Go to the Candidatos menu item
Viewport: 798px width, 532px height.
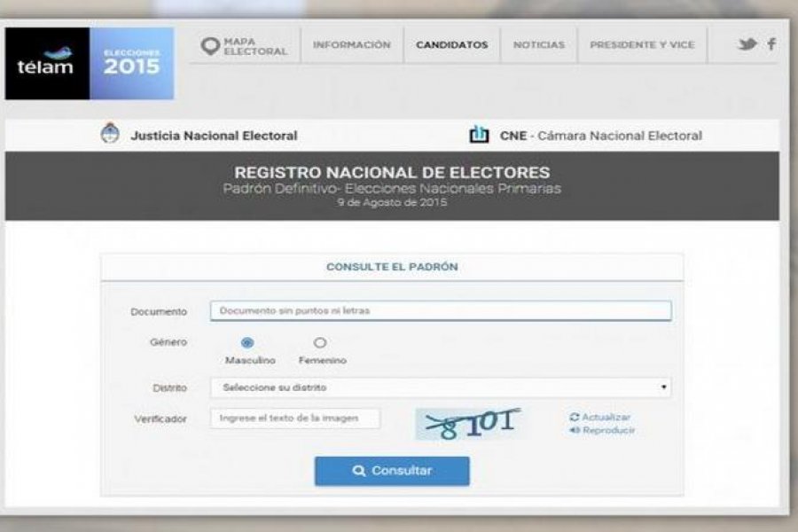[x=452, y=45]
